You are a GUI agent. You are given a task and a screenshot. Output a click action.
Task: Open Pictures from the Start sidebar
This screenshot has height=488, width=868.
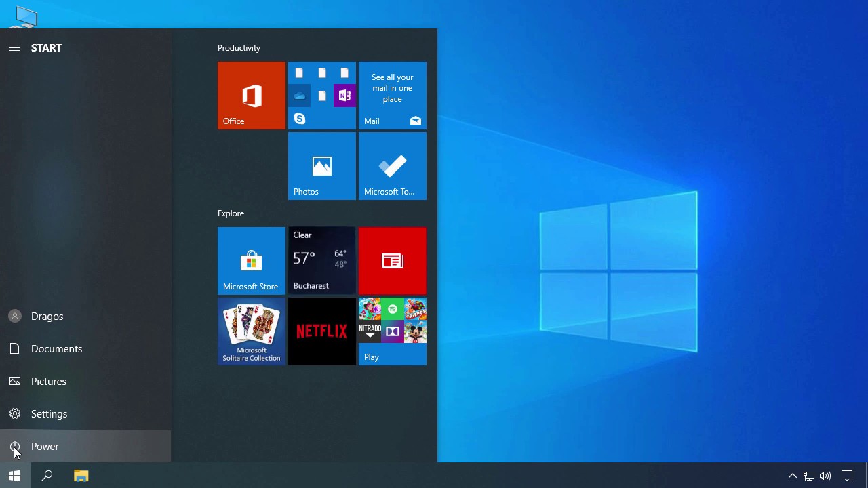click(x=48, y=381)
